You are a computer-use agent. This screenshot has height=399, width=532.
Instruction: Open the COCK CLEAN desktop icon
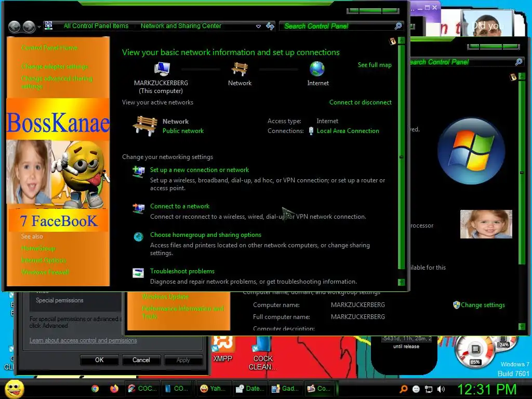pos(263,354)
